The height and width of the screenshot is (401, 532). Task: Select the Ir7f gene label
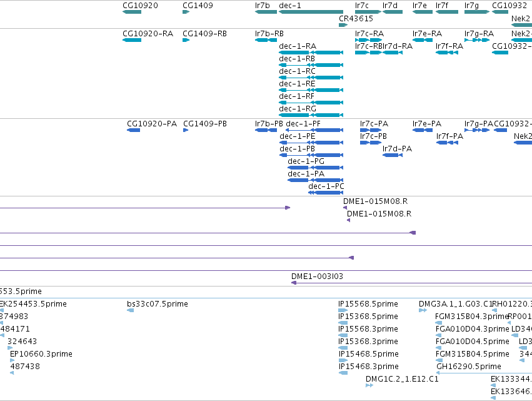(442, 6)
